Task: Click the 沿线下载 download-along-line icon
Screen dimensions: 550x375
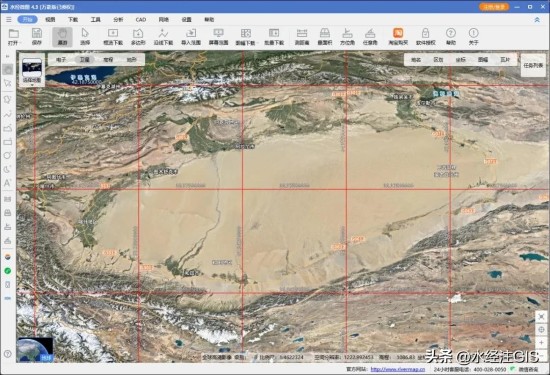Action: (163, 36)
